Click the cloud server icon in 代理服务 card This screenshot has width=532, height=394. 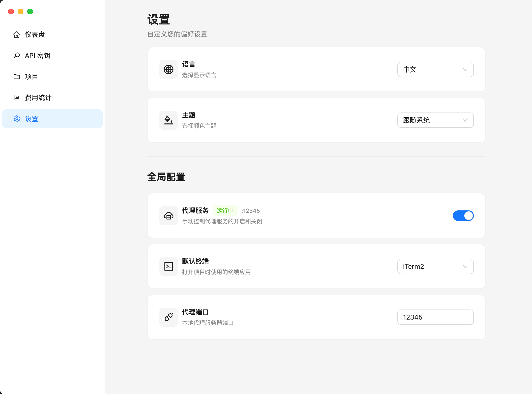(x=169, y=216)
